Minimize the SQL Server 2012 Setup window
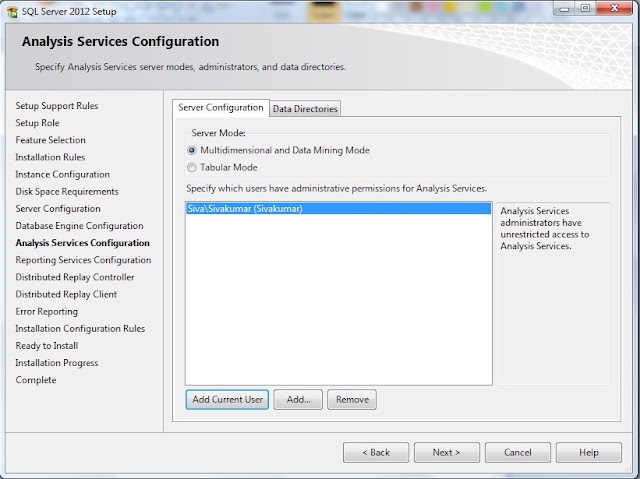Viewport: 640px width, 479px height. [x=564, y=8]
